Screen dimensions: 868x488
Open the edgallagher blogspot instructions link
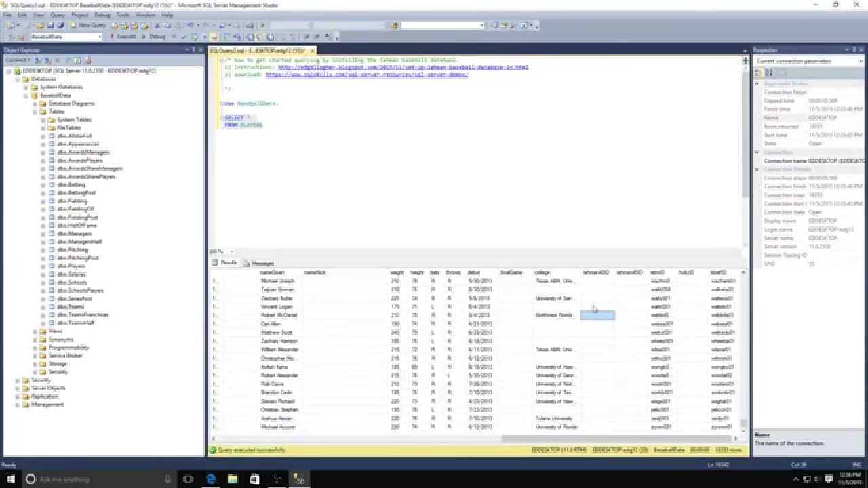(x=403, y=68)
